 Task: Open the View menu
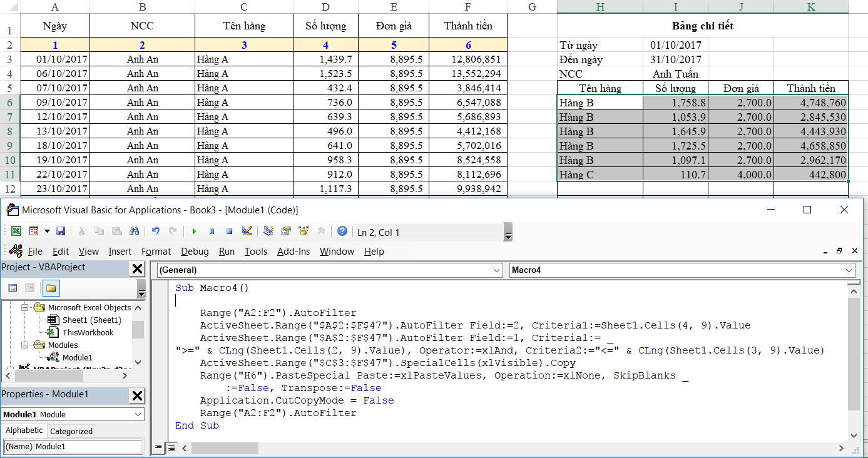pos(88,252)
